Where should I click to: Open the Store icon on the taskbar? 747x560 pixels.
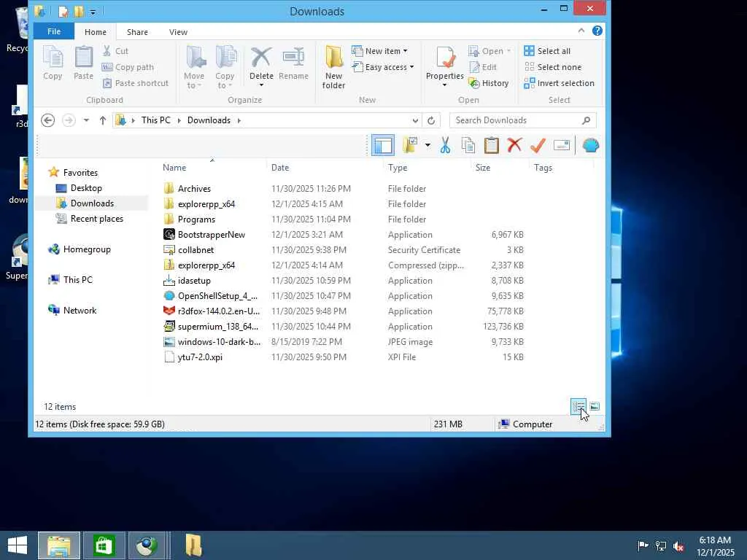104,545
